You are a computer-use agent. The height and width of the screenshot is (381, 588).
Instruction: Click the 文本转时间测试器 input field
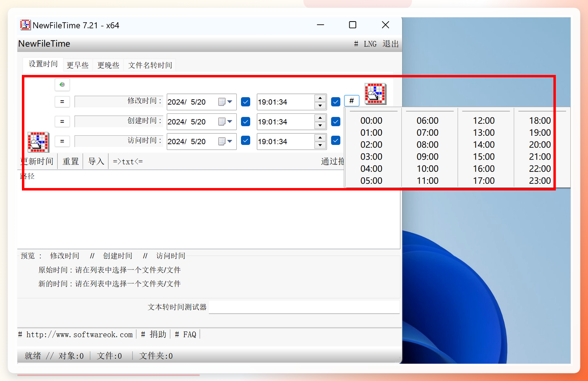tap(304, 307)
